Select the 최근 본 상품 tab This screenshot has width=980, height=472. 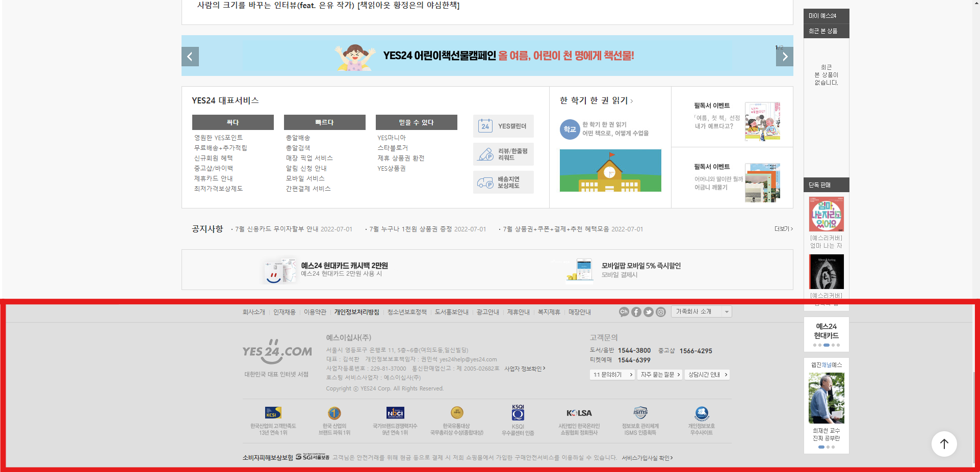coord(827,31)
